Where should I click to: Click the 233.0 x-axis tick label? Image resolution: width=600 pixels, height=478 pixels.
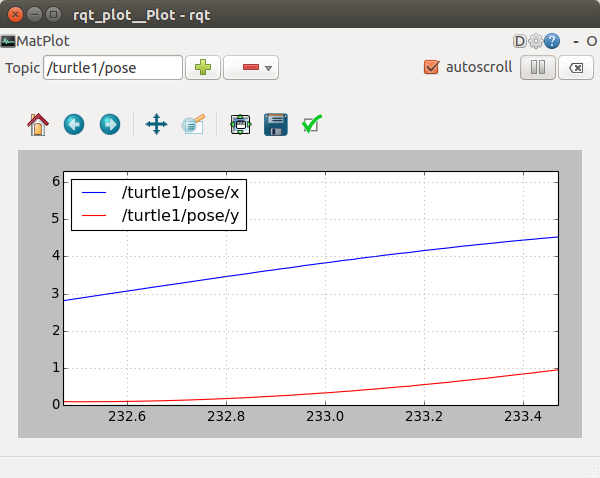click(325, 416)
